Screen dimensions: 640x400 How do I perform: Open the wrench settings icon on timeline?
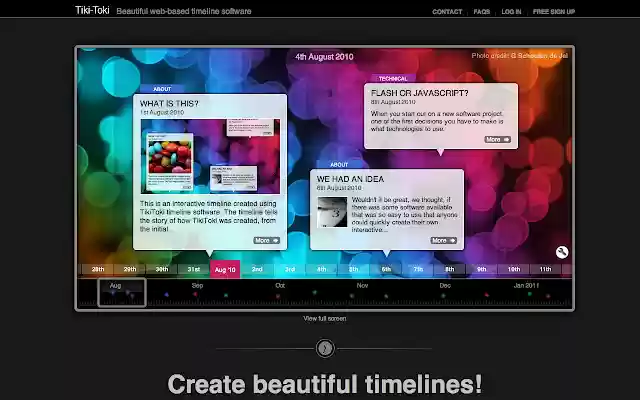click(562, 252)
